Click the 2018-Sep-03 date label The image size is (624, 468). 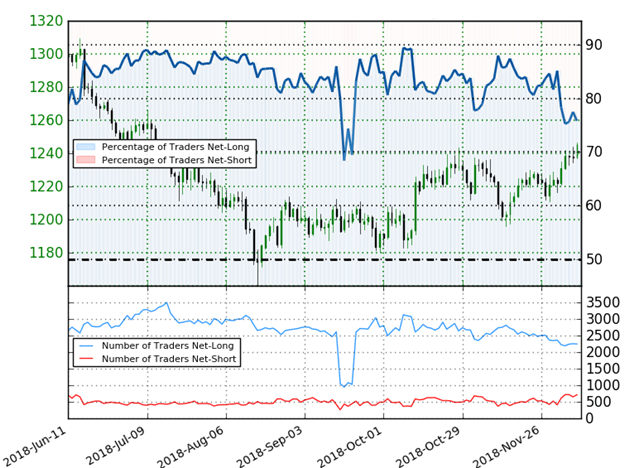coord(270,447)
